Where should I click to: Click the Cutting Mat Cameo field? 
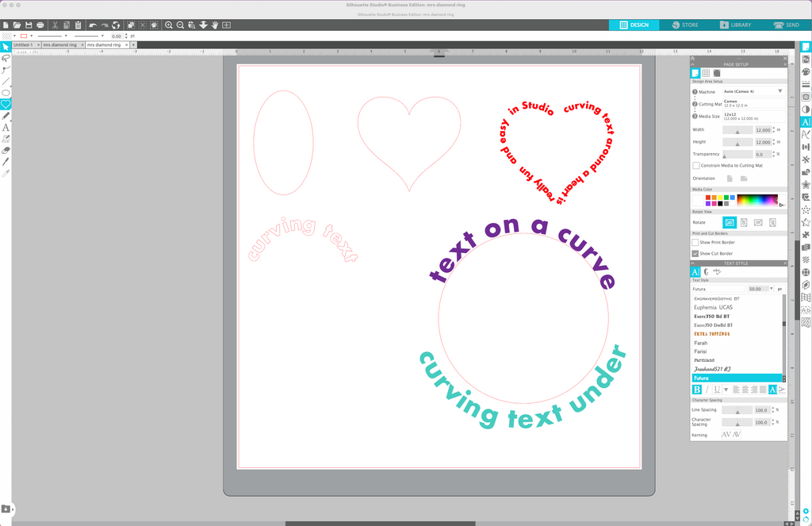tap(753, 104)
